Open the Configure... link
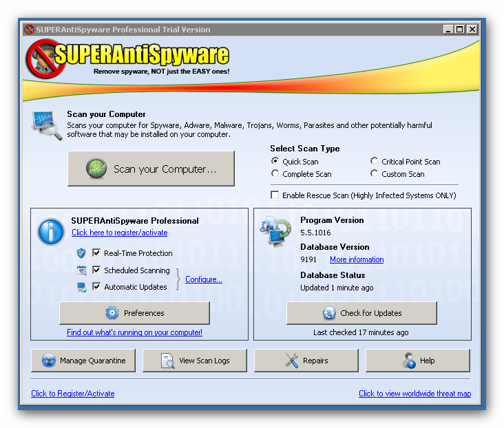 [x=204, y=279]
